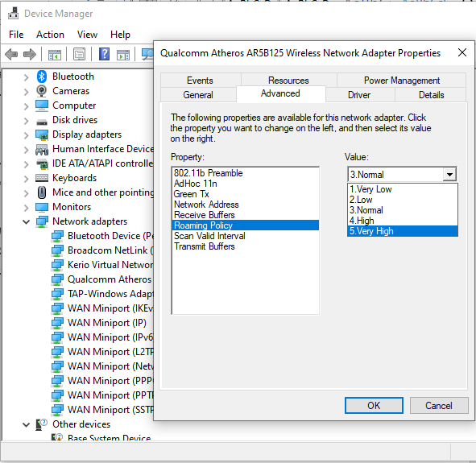Switch to the Resources tab
476x463 pixels.
pos(288,81)
